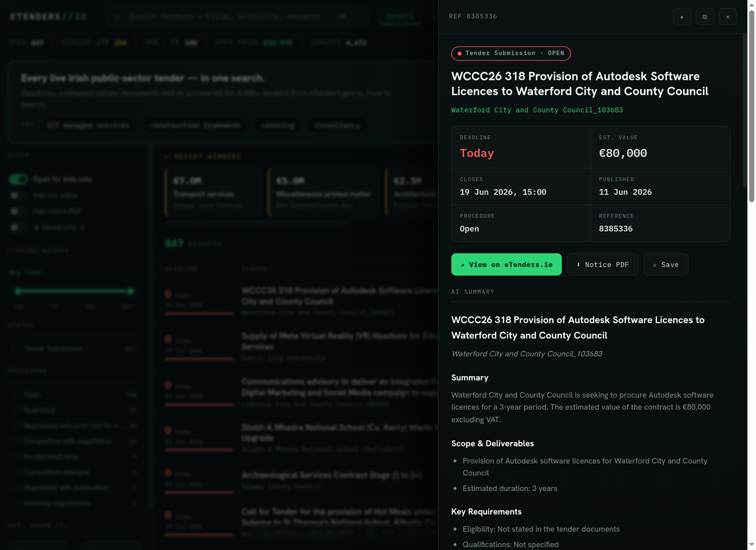Image resolution: width=756 pixels, height=550 pixels.
Task: Click the €80,000 estimated value
Action: point(623,153)
